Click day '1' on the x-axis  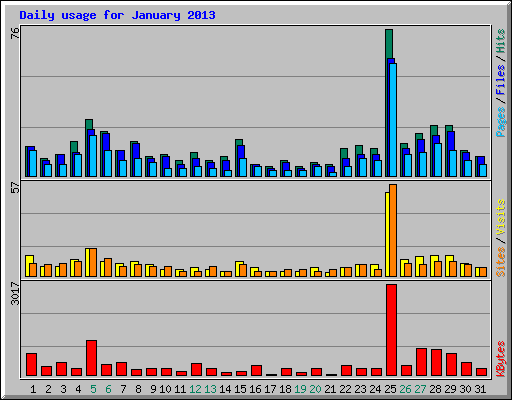[x=33, y=389]
